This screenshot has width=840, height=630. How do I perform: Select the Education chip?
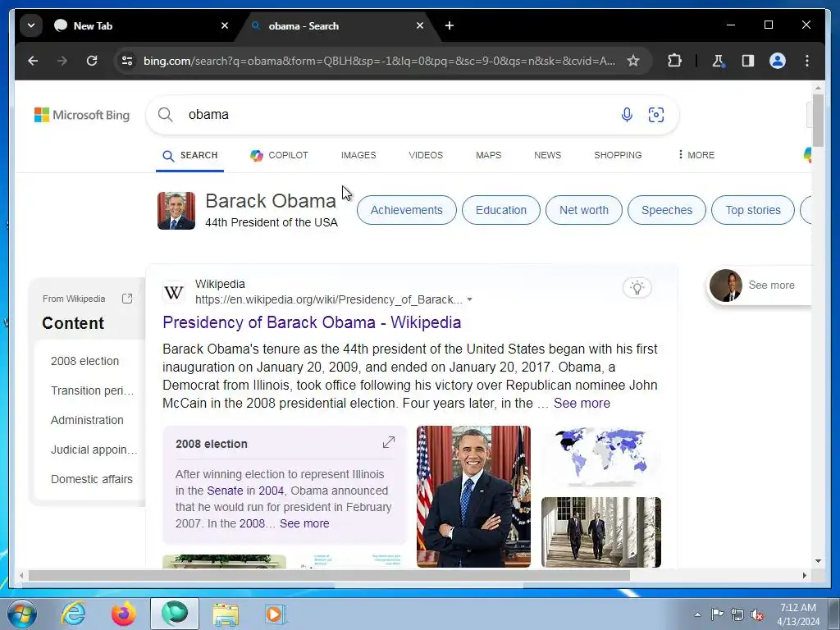[x=501, y=210]
